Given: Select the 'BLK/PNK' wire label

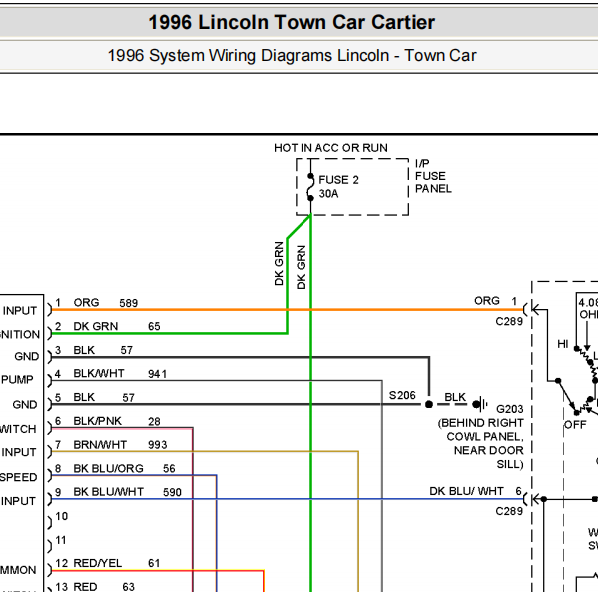Looking at the screenshot, I should coord(97,421).
